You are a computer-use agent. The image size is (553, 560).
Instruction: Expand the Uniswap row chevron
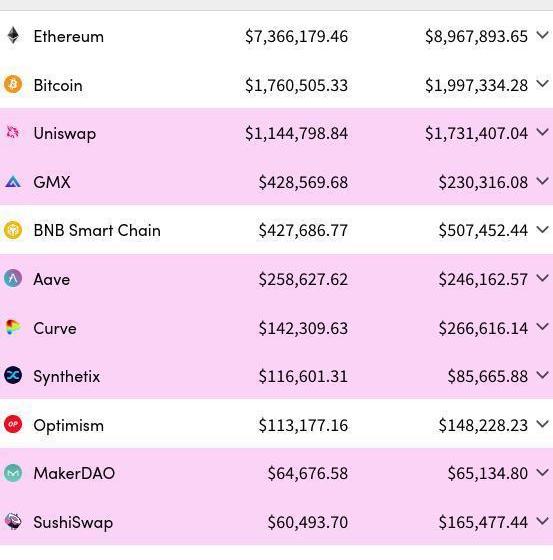tap(542, 132)
